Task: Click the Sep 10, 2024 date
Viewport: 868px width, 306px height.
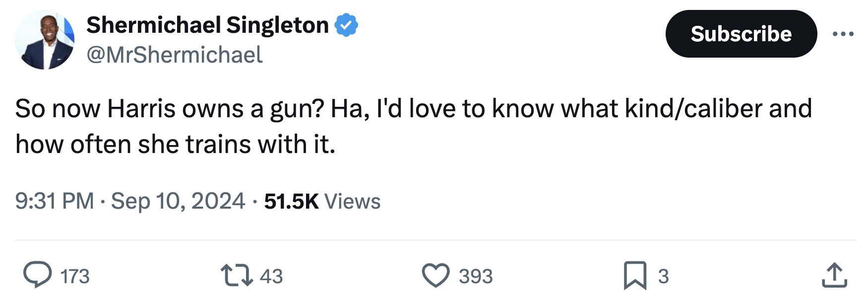Action: click(x=178, y=201)
